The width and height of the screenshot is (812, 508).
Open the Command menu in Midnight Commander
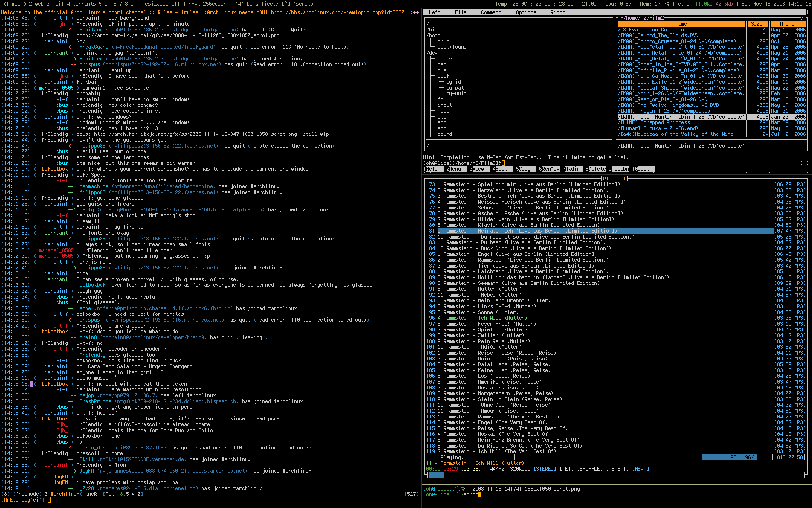(491, 12)
